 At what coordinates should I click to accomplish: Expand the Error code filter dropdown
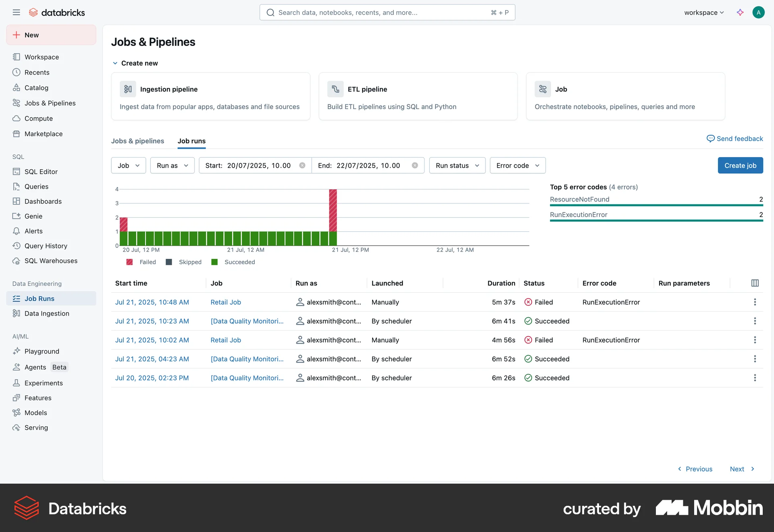[x=518, y=165]
